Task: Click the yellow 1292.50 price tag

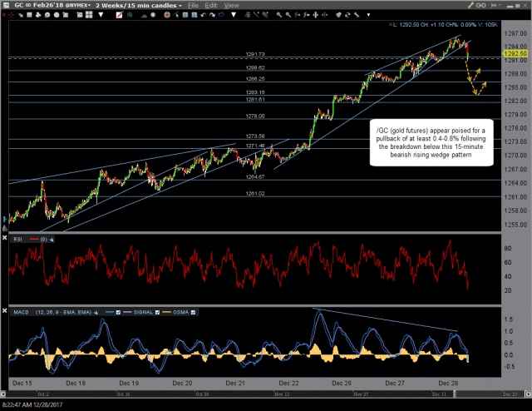Action: (x=515, y=54)
